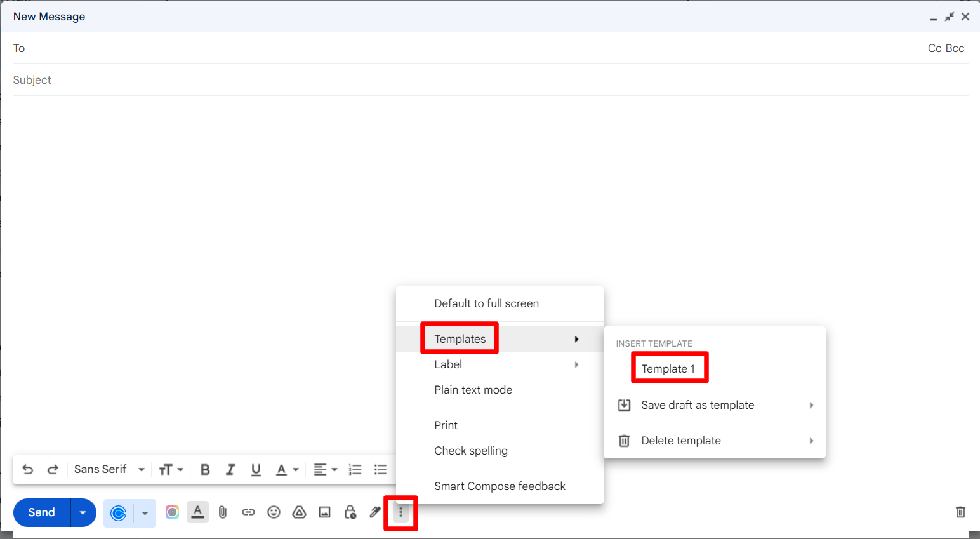Select Default to full screen option
This screenshot has width=980, height=539.
[500, 303]
